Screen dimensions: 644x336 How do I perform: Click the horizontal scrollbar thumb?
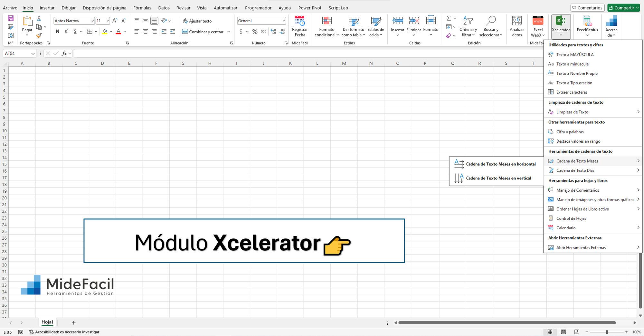[507, 322]
